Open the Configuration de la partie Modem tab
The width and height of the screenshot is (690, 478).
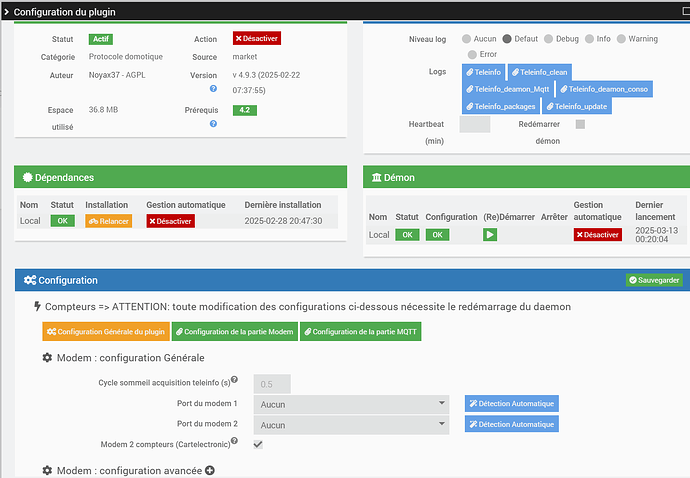[x=235, y=331]
